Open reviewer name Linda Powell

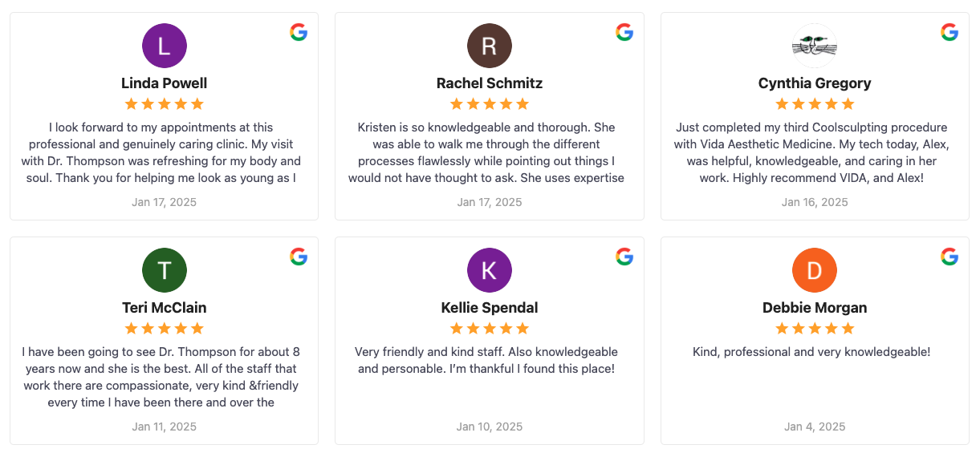[x=165, y=83]
